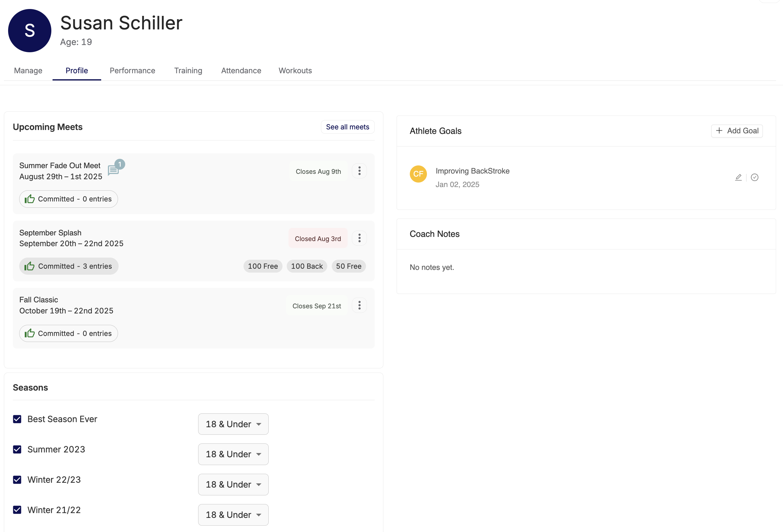
Task: Click the CF avatar on the goal
Action: click(418, 174)
